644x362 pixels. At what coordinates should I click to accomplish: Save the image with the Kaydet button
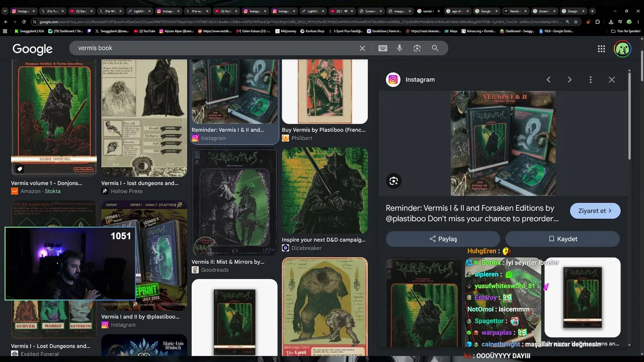click(x=562, y=239)
